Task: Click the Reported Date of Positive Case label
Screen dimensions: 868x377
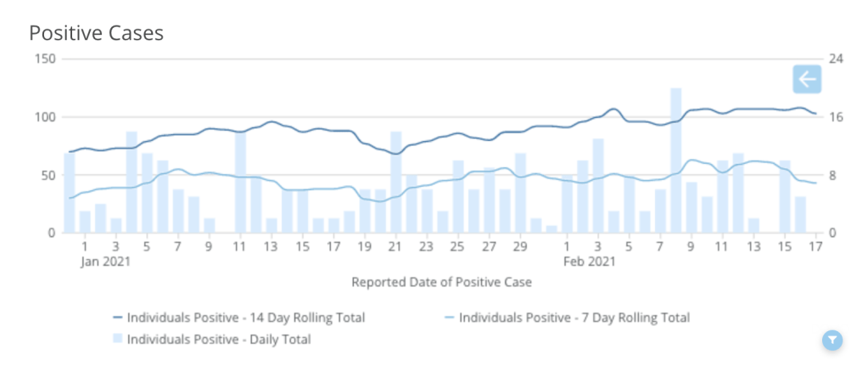Action: (x=441, y=282)
